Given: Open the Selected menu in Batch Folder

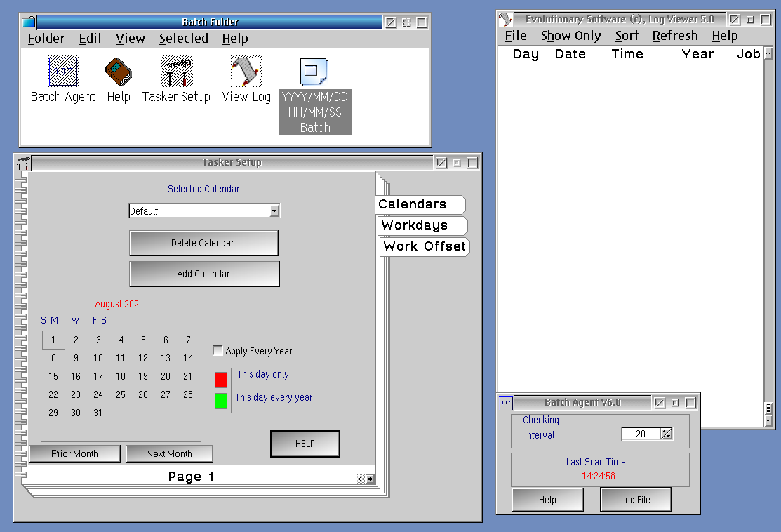Looking at the screenshot, I should pos(183,39).
